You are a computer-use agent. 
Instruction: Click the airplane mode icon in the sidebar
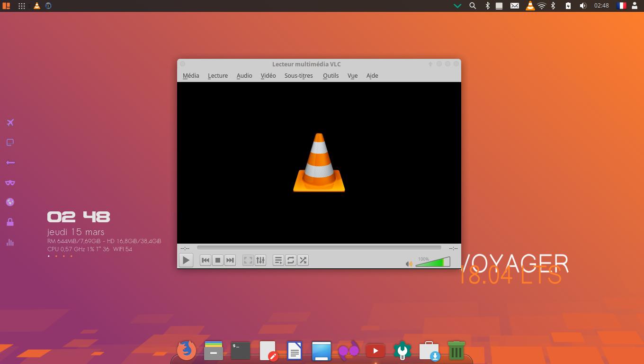10,123
